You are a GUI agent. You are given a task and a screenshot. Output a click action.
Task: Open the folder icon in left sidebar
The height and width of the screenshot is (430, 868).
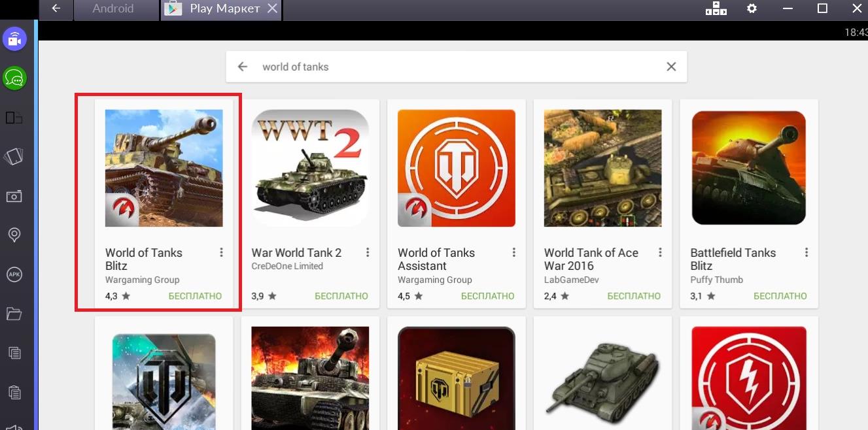coord(14,314)
